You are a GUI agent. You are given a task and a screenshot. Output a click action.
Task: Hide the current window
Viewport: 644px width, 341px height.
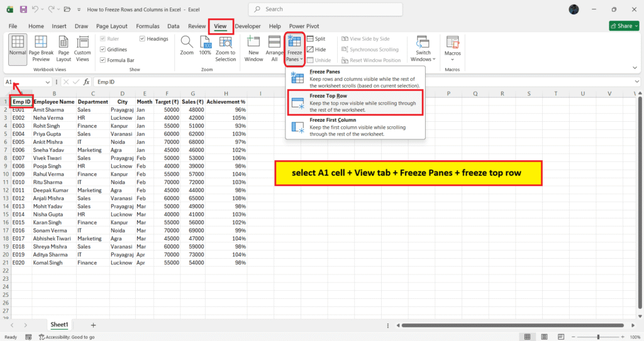click(316, 49)
